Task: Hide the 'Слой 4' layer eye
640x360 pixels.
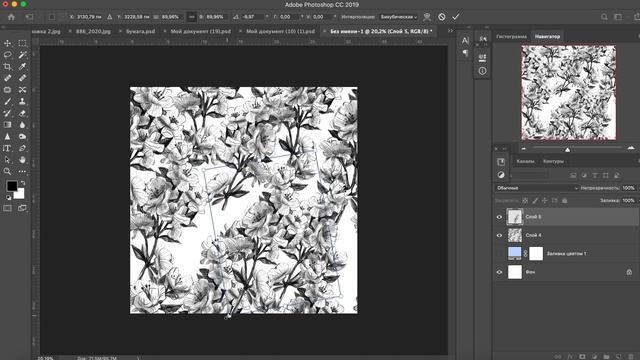Action: point(499,235)
